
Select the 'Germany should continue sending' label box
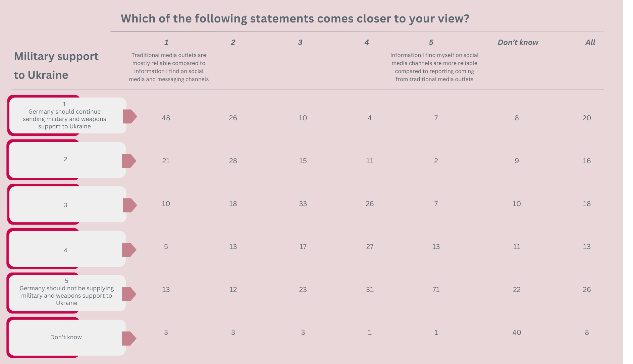point(67,115)
